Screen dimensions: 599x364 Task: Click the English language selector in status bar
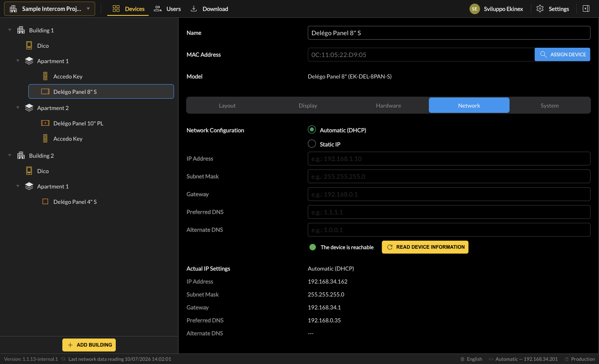tap(471, 359)
